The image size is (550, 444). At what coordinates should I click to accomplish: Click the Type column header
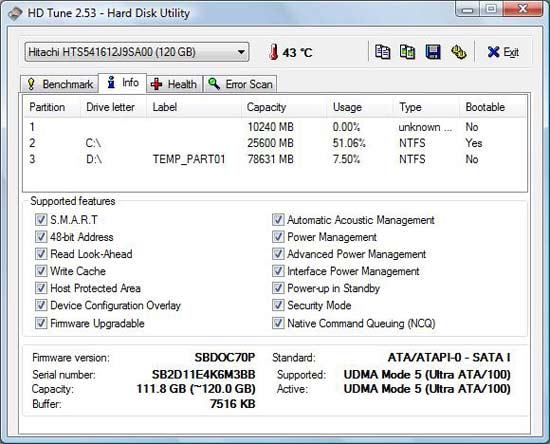click(x=426, y=107)
